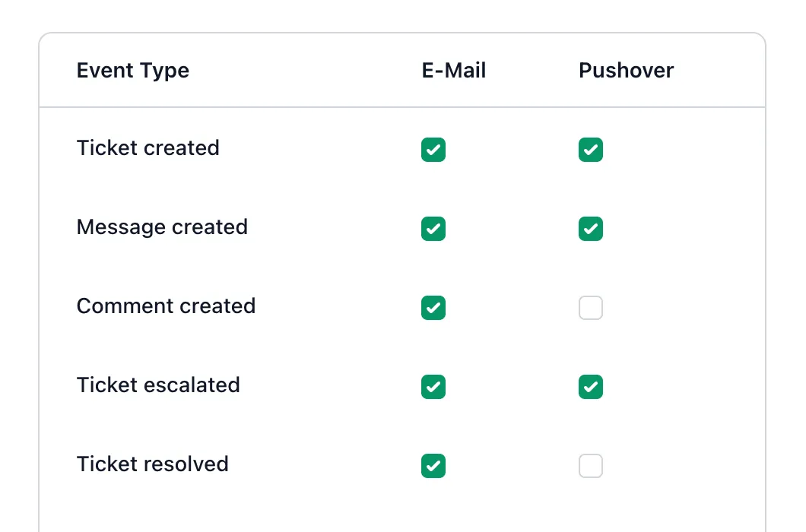Screen dimensions: 806x532
Task: Turn off E-Mail for Ticket escalated
Action: (x=433, y=387)
